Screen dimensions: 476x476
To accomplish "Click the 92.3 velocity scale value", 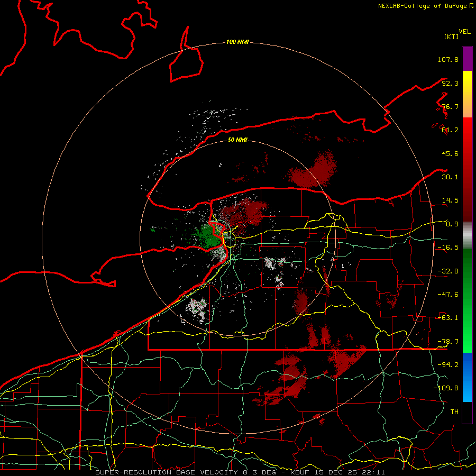I will point(450,83).
